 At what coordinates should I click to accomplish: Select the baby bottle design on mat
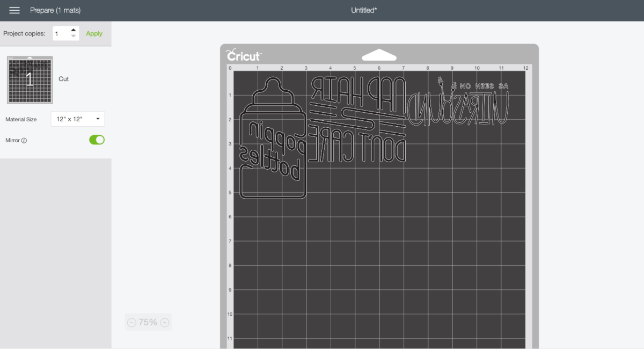(273, 140)
